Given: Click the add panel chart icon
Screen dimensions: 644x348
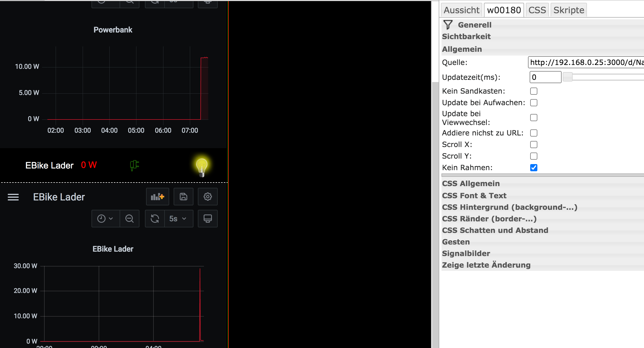Looking at the screenshot, I should pyautogui.click(x=157, y=197).
